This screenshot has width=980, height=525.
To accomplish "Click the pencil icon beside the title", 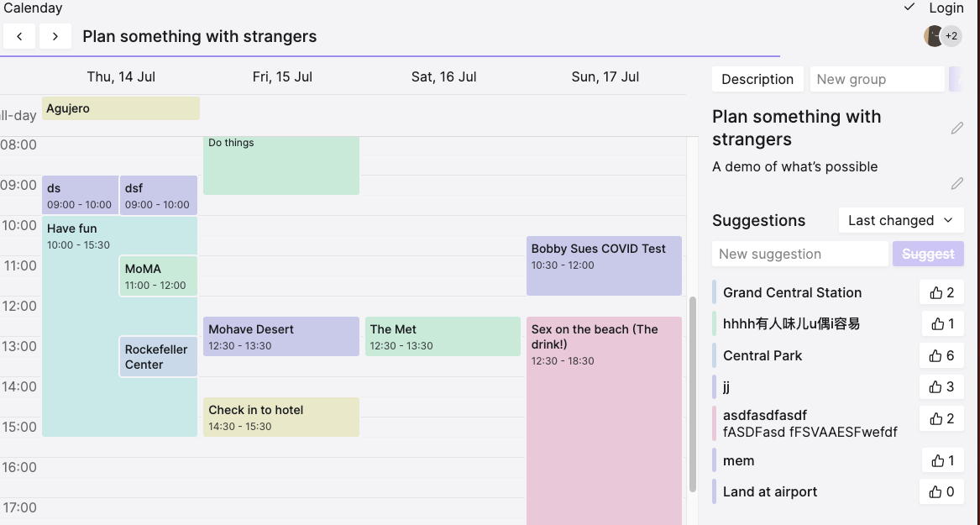I will click(x=956, y=129).
